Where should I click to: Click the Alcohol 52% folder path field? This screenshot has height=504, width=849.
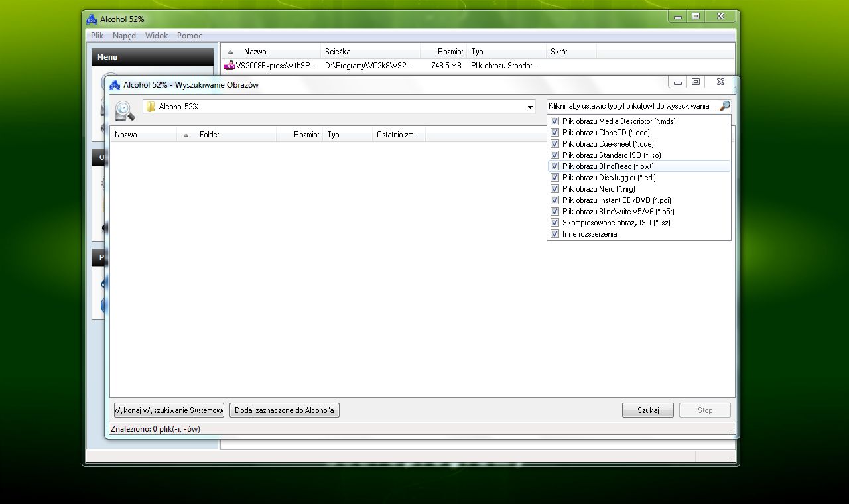click(x=339, y=107)
